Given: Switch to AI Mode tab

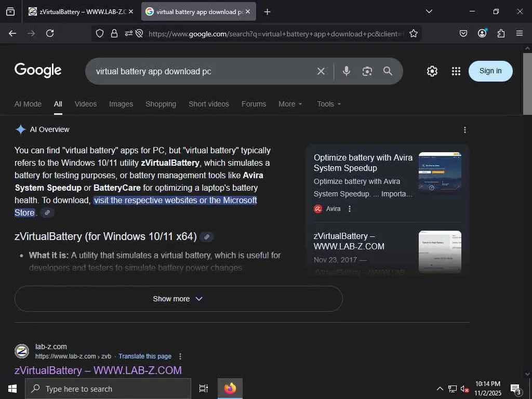Looking at the screenshot, I should [28, 104].
